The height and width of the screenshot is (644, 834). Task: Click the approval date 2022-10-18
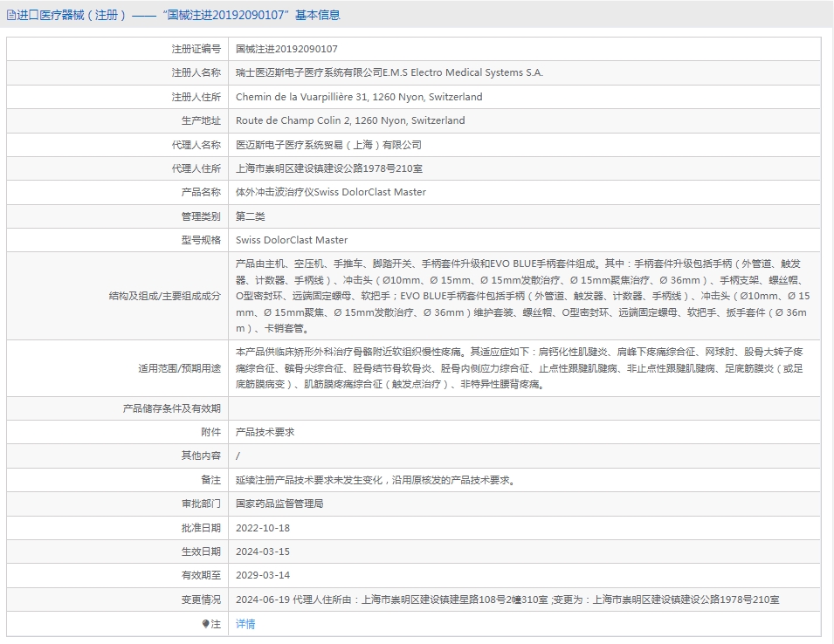tap(262, 528)
